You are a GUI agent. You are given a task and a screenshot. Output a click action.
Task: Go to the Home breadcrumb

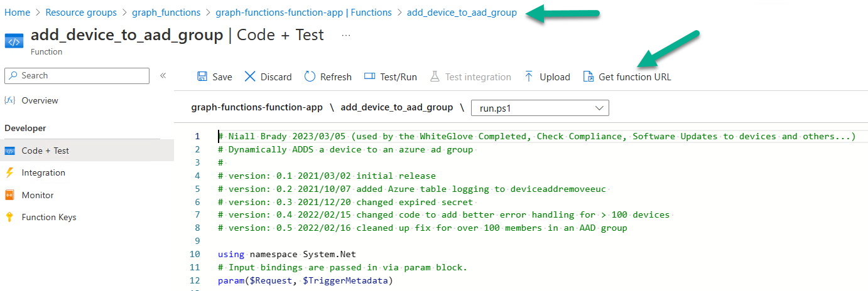[17, 13]
